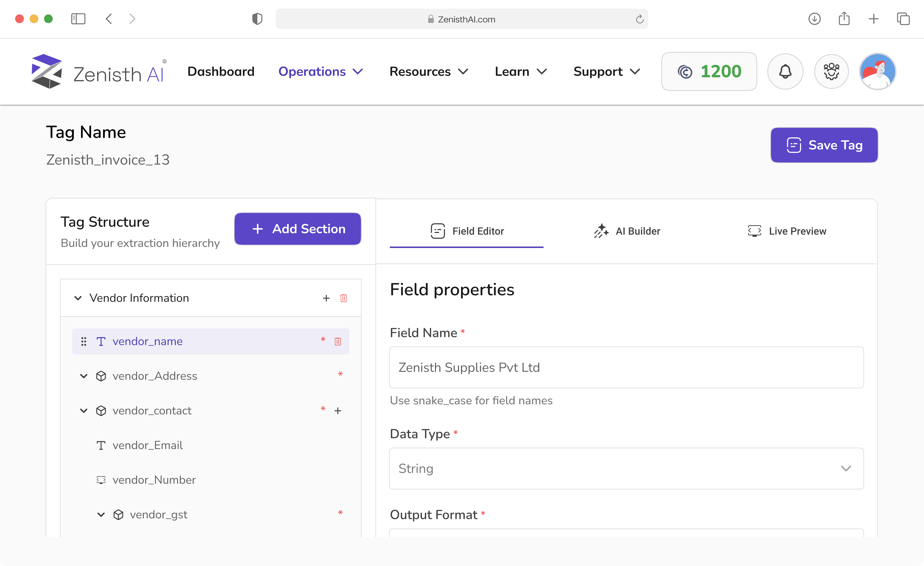The height and width of the screenshot is (566, 924).
Task: Open the community settings gear icon
Action: pyautogui.click(x=831, y=71)
